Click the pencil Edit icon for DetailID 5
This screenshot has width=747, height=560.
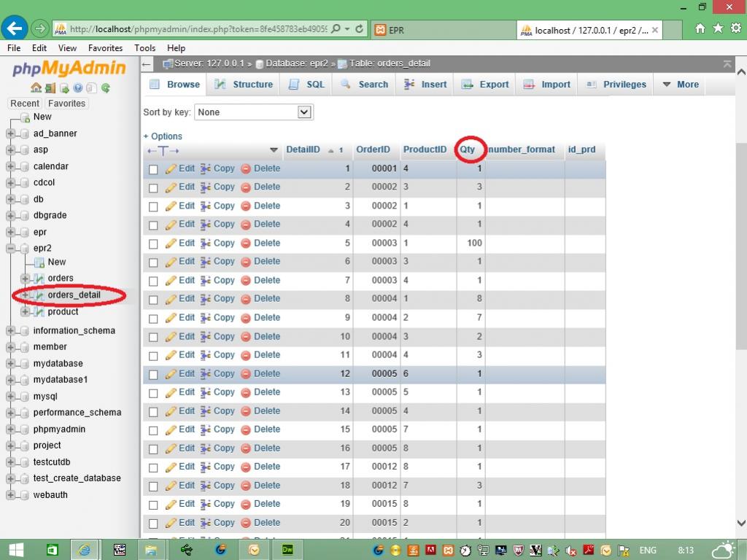[171, 244]
